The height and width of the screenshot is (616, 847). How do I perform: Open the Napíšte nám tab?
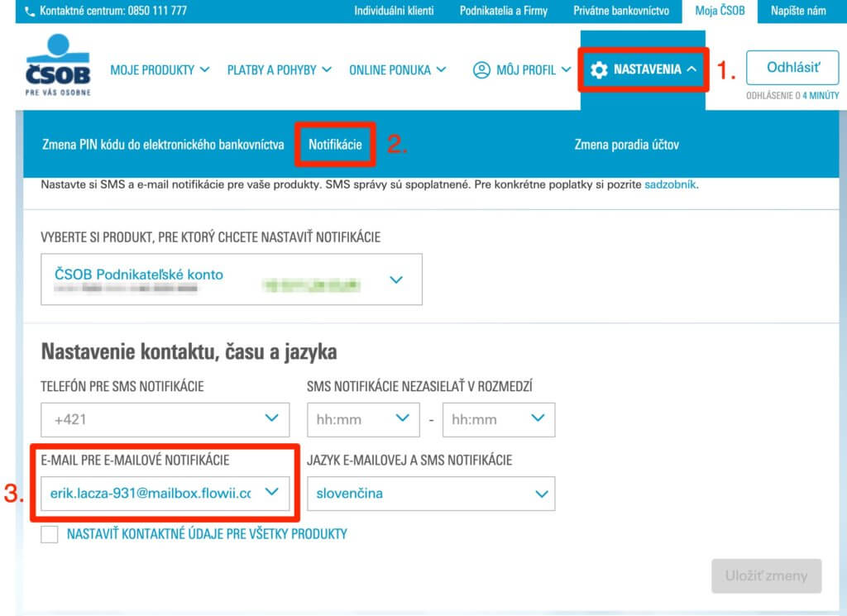[x=798, y=11]
